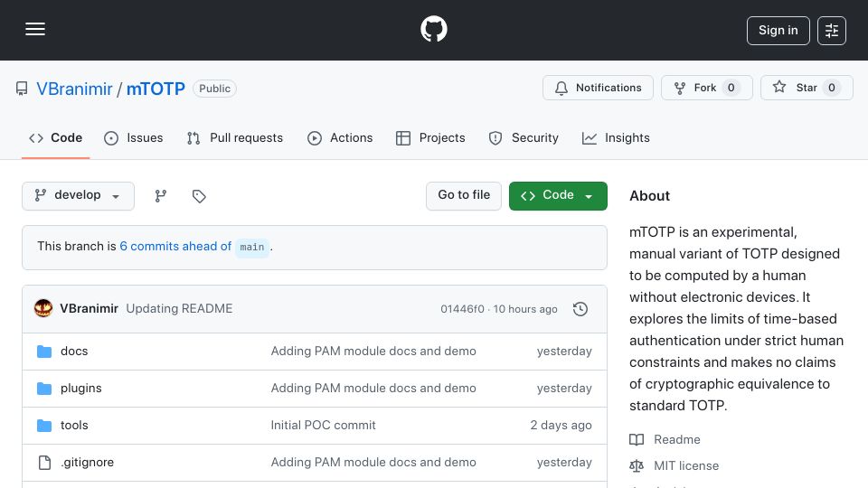Switch to the Issues tab
Image resolution: width=868 pixels, height=488 pixels.
pyautogui.click(x=134, y=137)
